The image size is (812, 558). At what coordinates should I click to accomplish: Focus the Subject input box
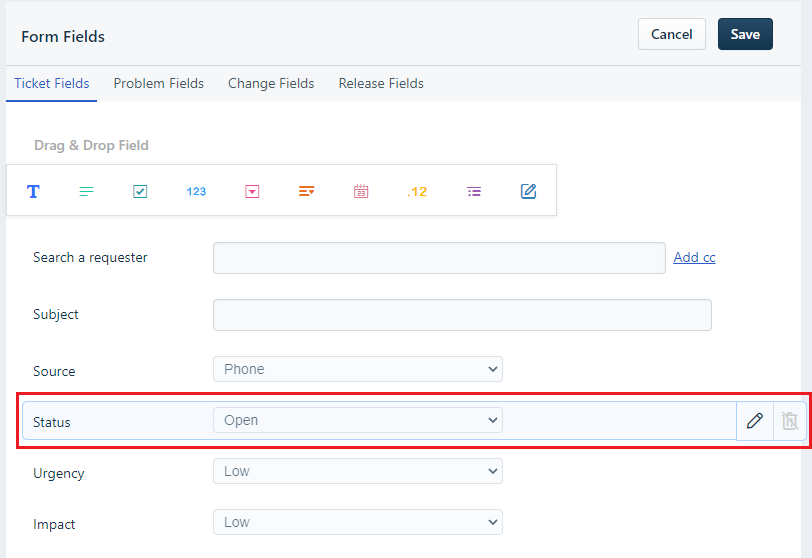(x=462, y=315)
